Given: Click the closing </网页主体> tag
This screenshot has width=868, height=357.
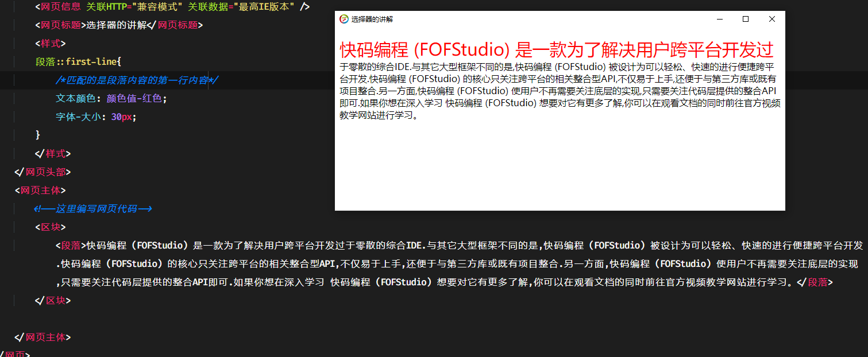Looking at the screenshot, I should coord(43,337).
